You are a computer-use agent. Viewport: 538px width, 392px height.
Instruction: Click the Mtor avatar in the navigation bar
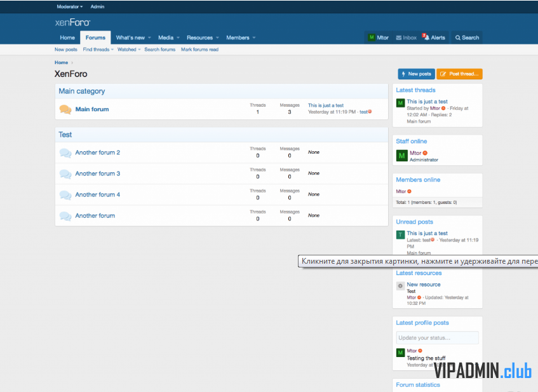(371, 37)
